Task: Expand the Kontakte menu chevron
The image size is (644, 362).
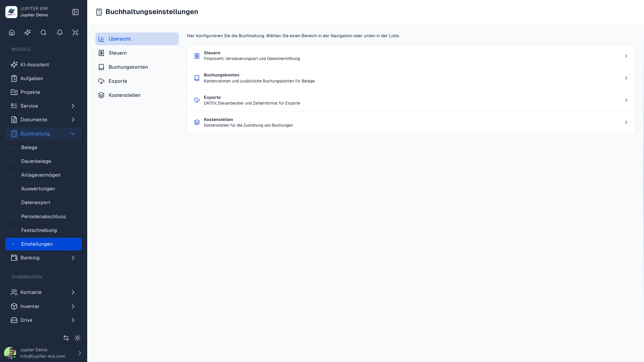Action: 73,292
